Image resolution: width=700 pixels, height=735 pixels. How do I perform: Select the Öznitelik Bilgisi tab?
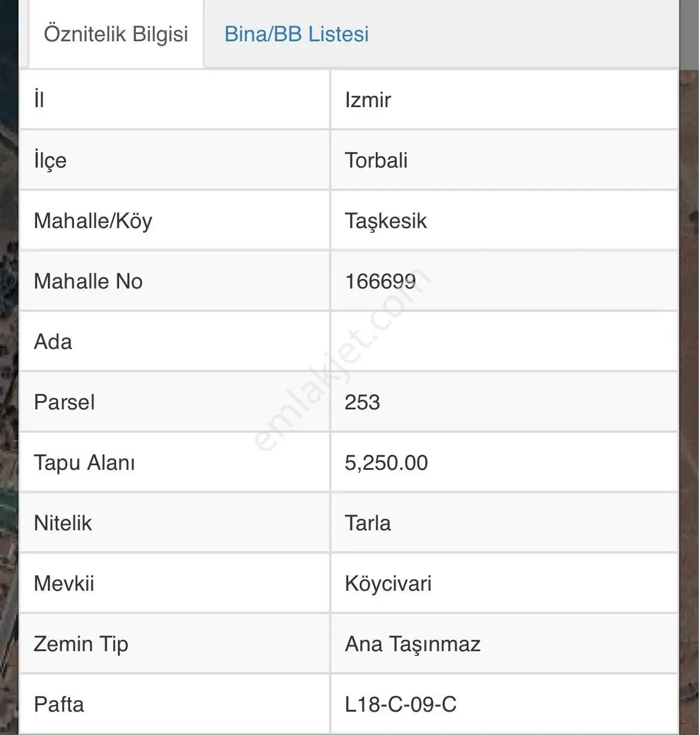[x=116, y=34]
